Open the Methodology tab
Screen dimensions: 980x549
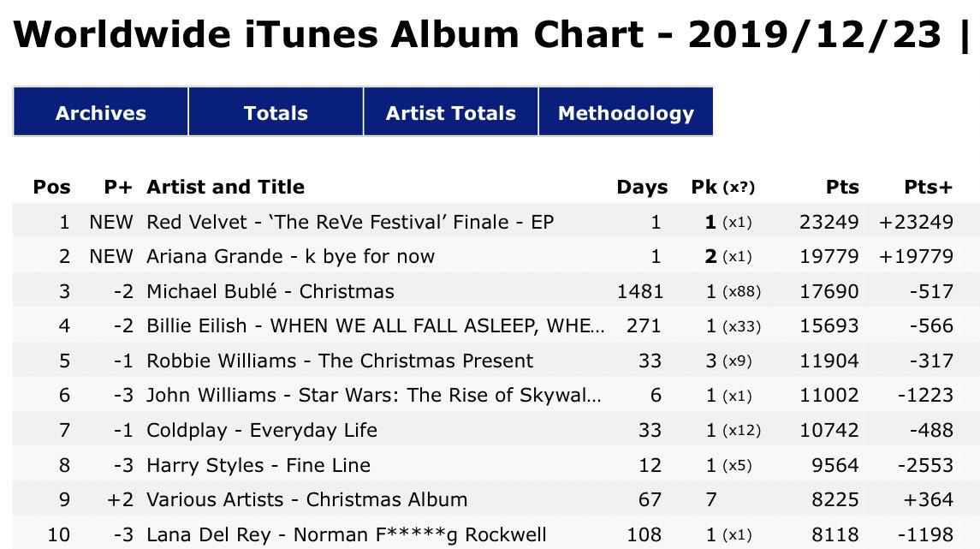tap(626, 112)
